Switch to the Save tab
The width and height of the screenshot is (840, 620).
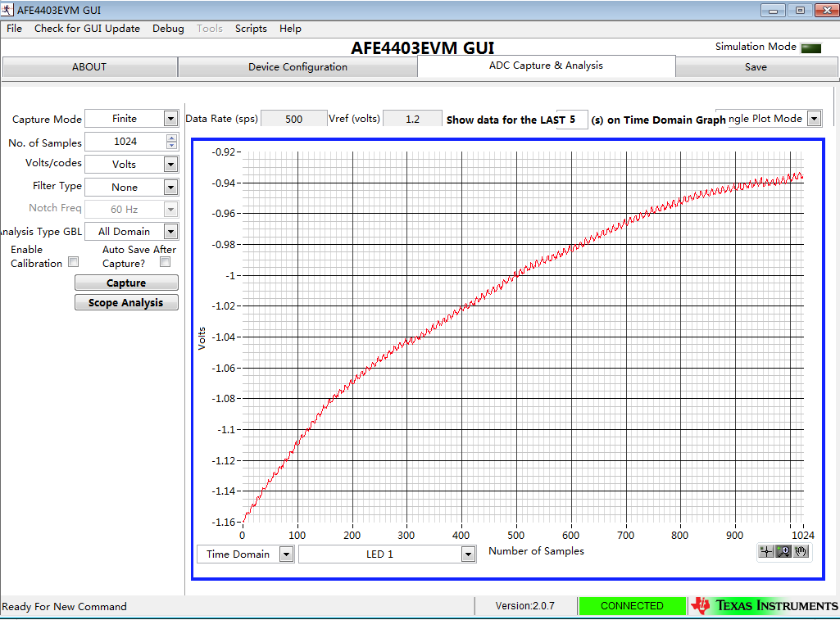tap(756, 67)
